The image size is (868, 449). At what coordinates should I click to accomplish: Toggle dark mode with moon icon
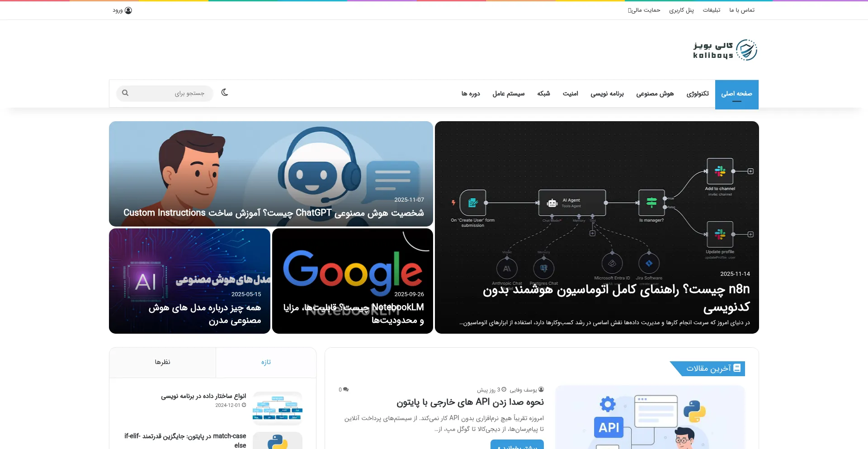tap(225, 93)
